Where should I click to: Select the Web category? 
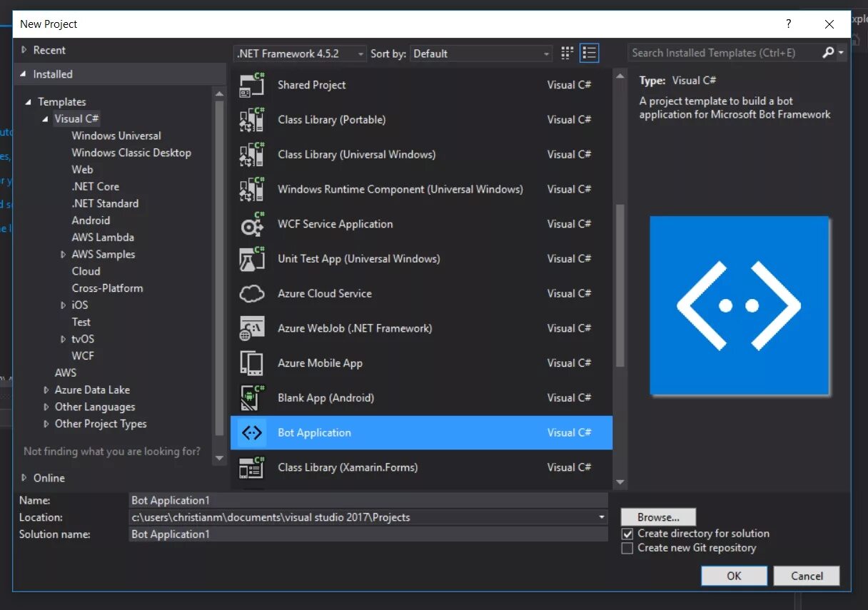click(x=82, y=170)
